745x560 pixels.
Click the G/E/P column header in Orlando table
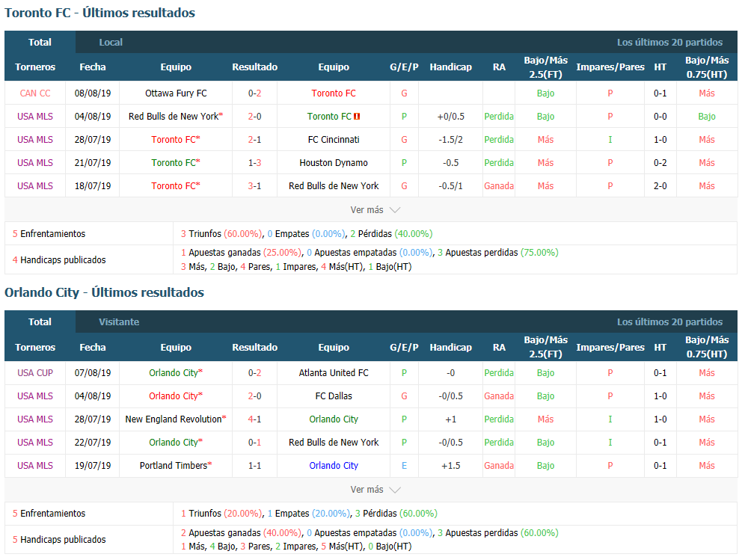[404, 347]
